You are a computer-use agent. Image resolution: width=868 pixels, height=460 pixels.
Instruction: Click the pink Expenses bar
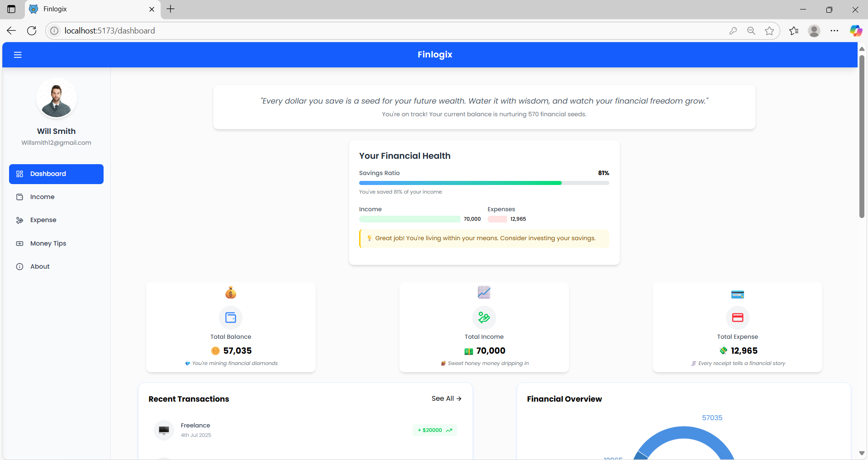pos(497,219)
